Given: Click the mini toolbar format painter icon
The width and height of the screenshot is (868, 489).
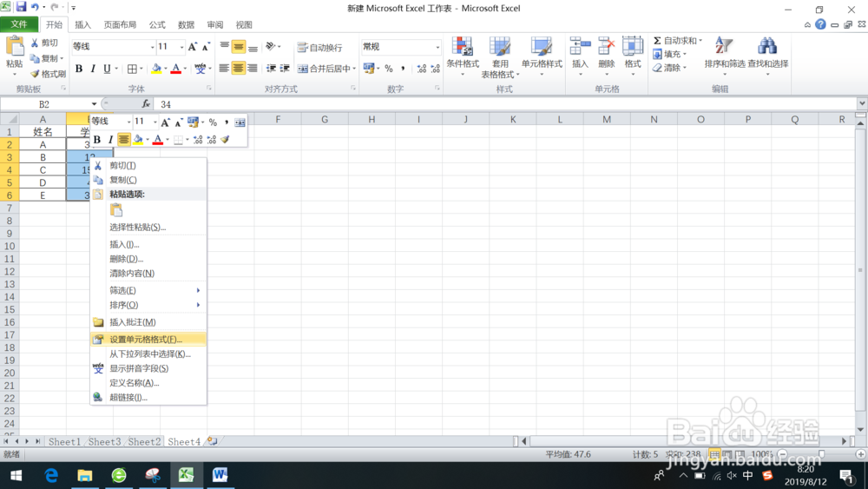Looking at the screenshot, I should 225,140.
